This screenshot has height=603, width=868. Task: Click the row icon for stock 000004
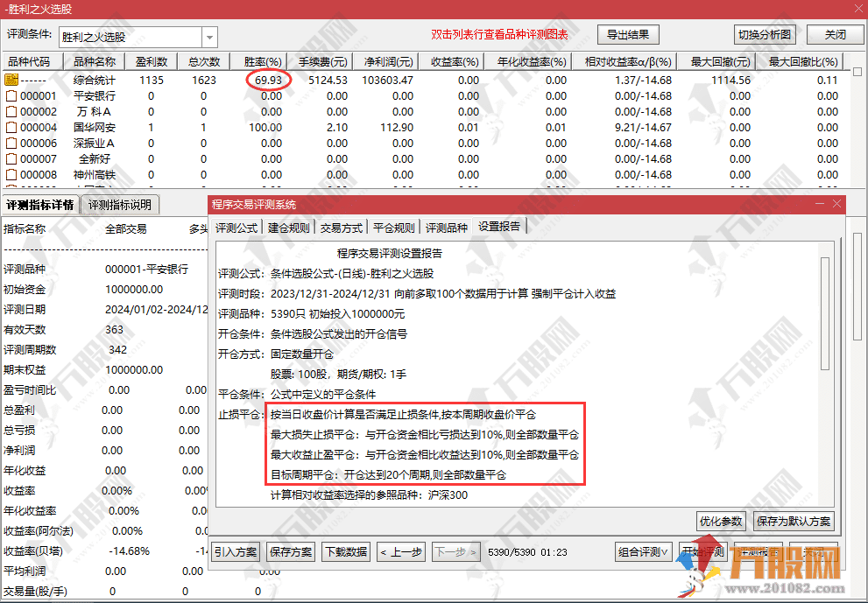[x=11, y=128]
